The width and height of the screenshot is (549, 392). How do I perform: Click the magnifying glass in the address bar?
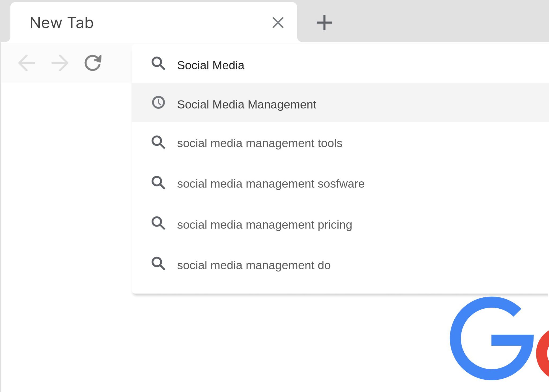pos(158,64)
